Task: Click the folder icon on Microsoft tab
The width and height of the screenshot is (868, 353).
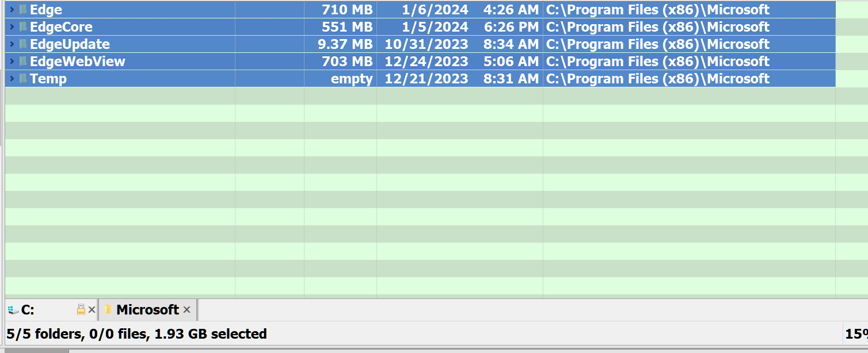Action: tap(108, 310)
